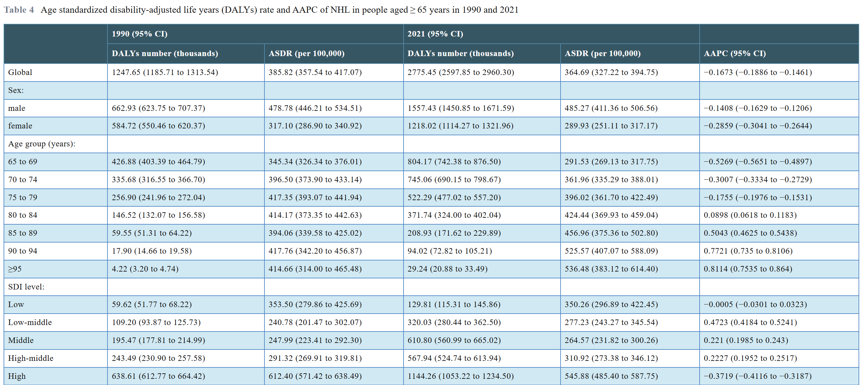
Task: Select the 2021 (95% CI) header cell
Action: [x=435, y=34]
